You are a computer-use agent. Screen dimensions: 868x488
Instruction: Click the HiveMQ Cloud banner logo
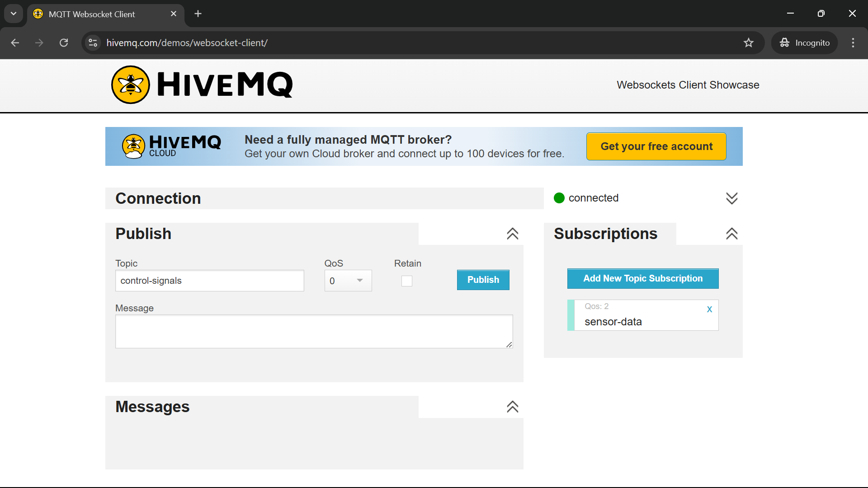172,146
